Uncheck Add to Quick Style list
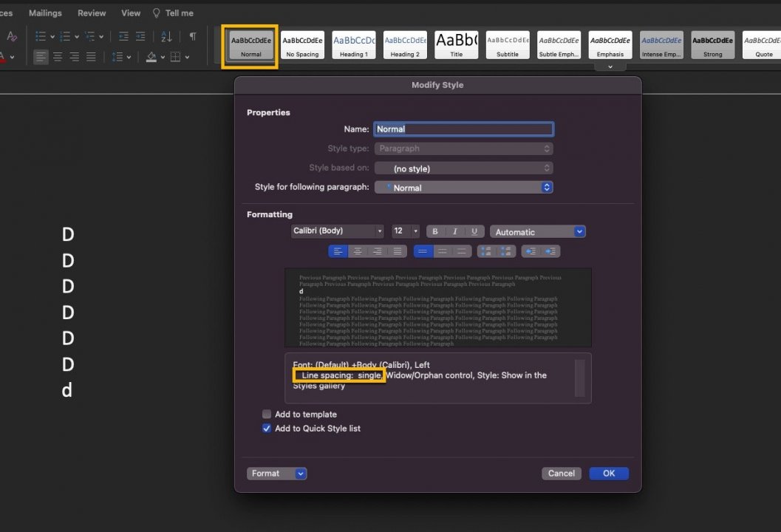Viewport: 781px width, 532px height. pyautogui.click(x=267, y=429)
